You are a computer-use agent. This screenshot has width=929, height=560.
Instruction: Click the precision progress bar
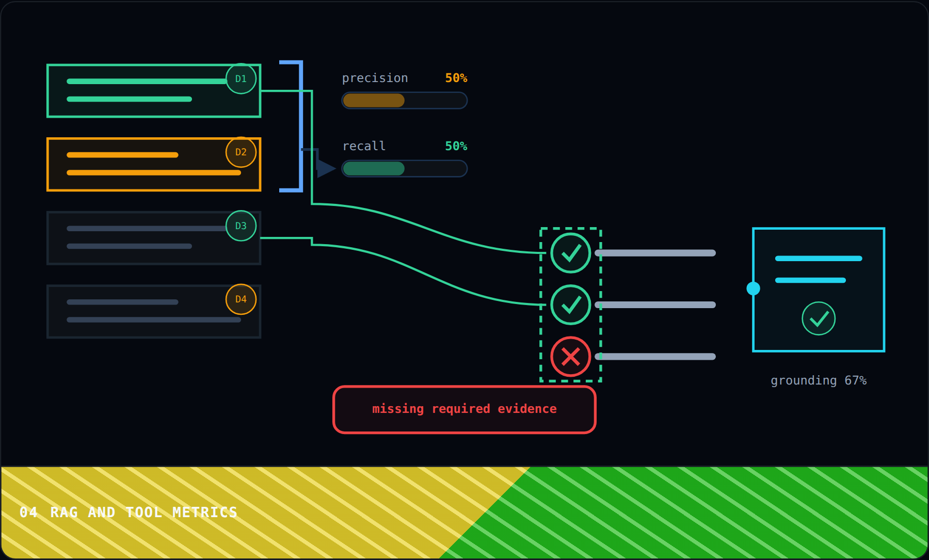click(405, 100)
